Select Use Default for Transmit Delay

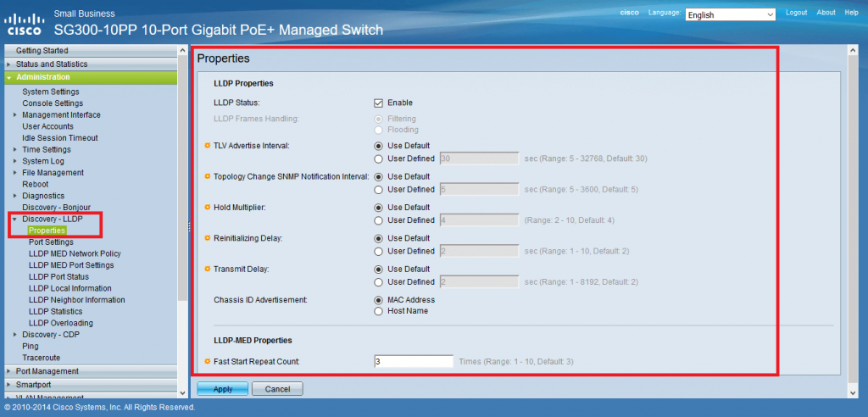(379, 270)
